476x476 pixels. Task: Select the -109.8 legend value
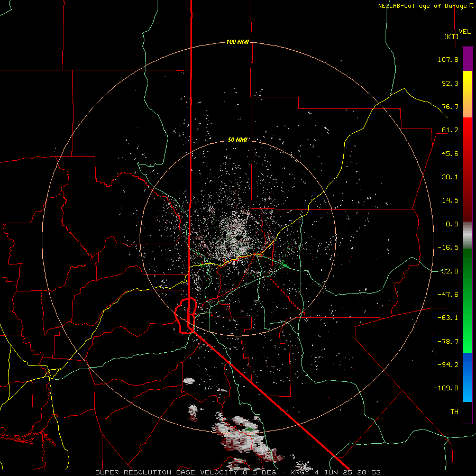[x=446, y=388]
